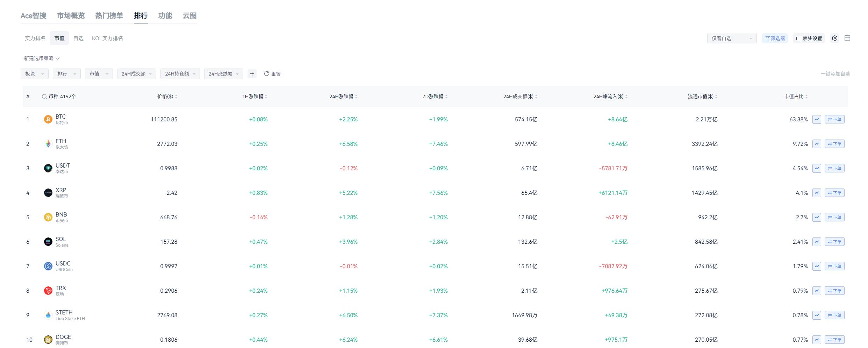Screen dimensions: 868x348
Task: Open the 仅看自选 dropdown
Action: 731,38
